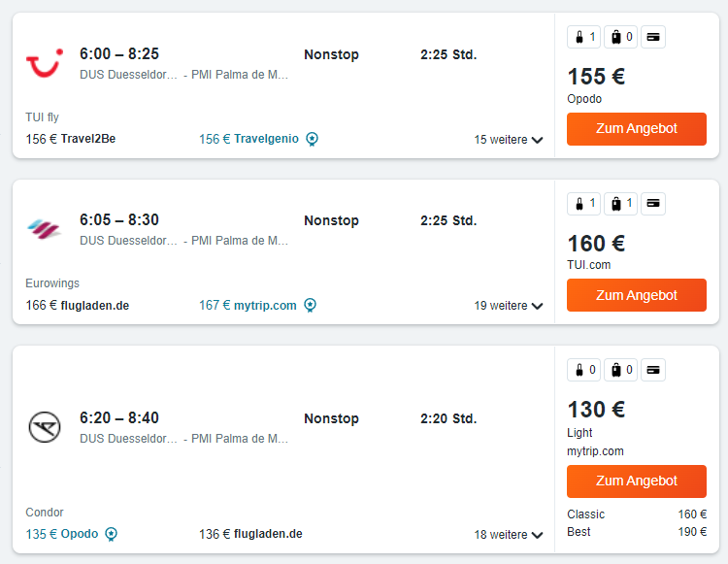The width and height of the screenshot is (728, 564).
Task: Expand 19 weitere offers for Eurowings
Action: click(x=509, y=306)
